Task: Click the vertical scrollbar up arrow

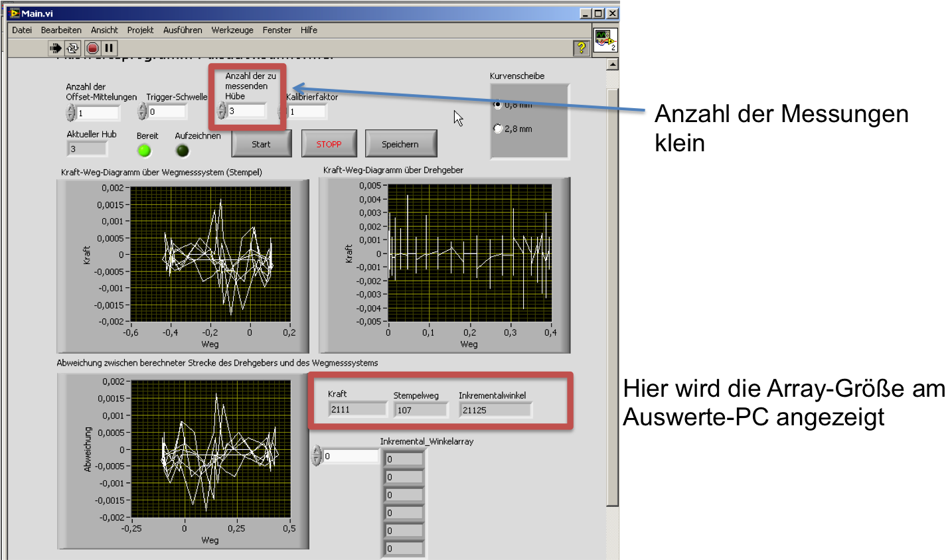Action: (612, 64)
